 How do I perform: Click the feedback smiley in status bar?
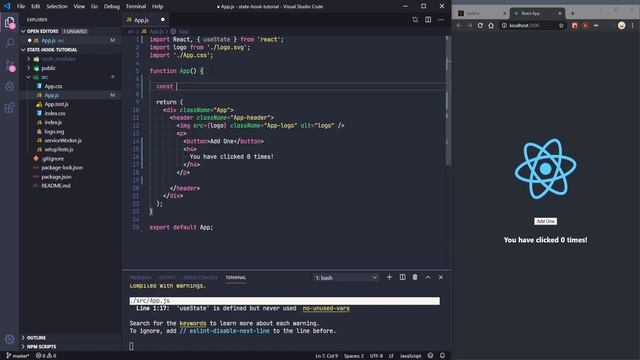pyautogui.click(x=430, y=356)
